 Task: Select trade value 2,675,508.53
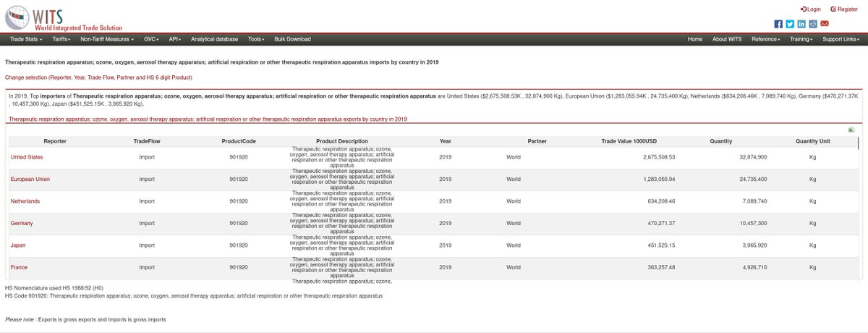click(659, 157)
